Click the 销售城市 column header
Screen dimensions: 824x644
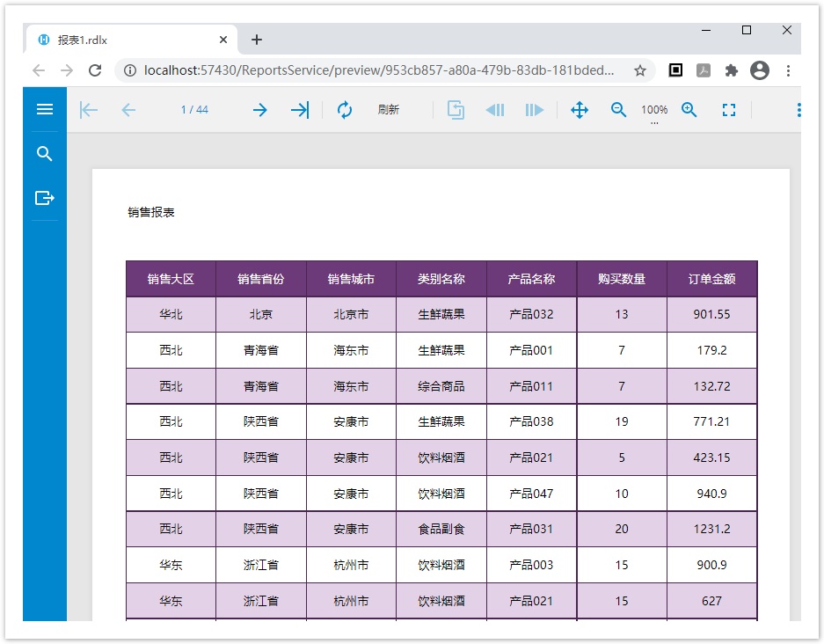351,279
